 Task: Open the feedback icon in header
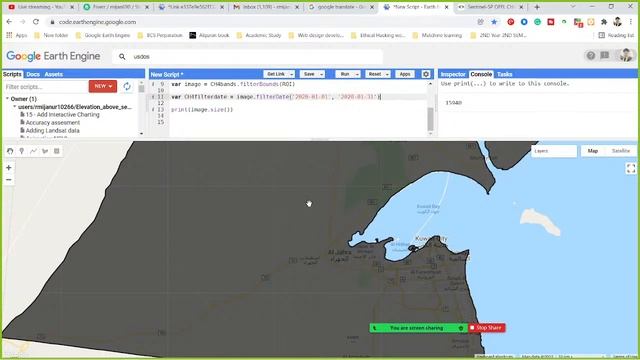coord(605,56)
